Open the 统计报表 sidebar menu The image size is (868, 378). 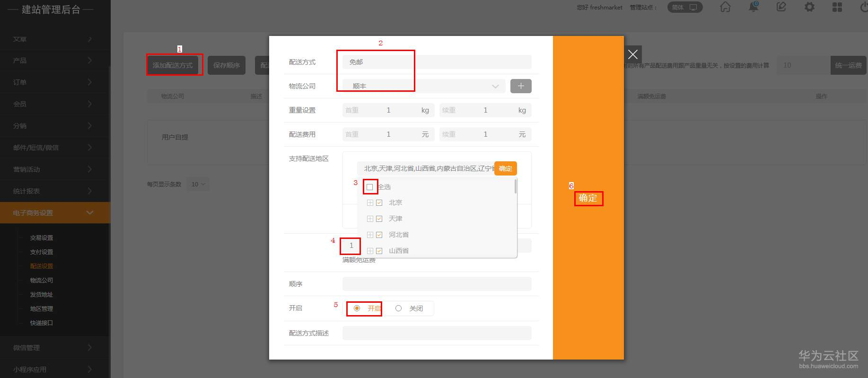tap(55, 191)
